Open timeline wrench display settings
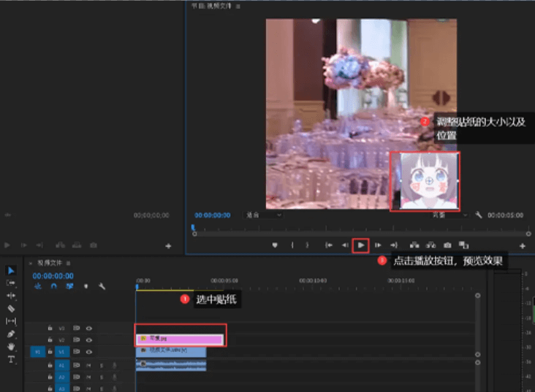 coord(102,286)
